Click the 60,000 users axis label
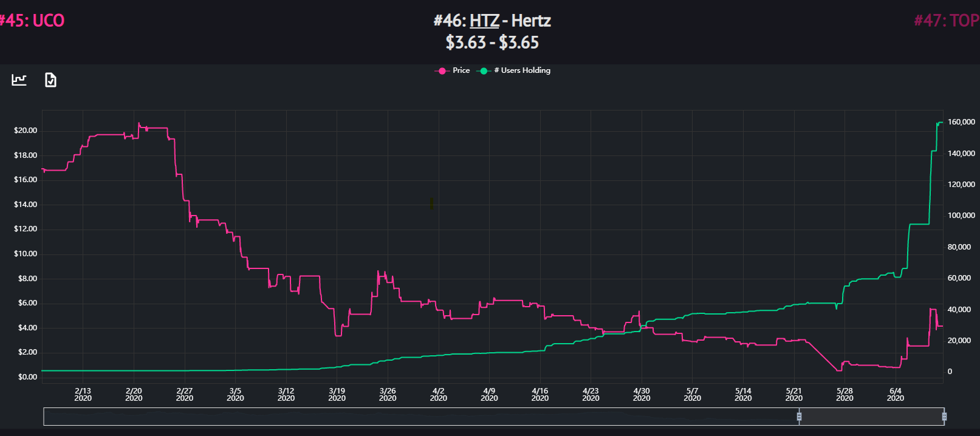This screenshot has height=436, width=980. [x=959, y=278]
